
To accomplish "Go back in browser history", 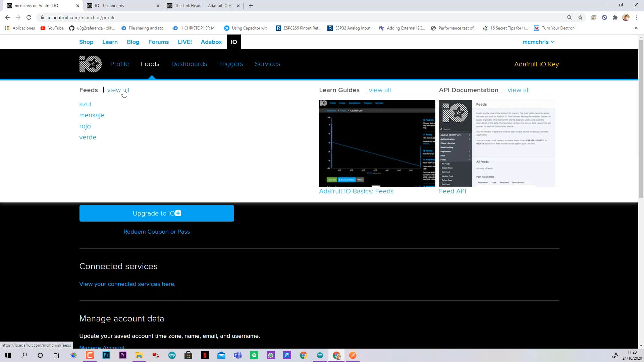I will 7,17.
